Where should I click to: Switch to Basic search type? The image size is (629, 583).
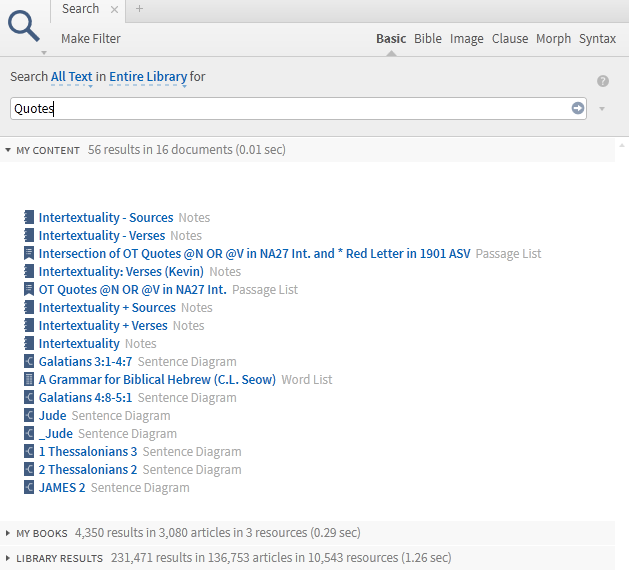(x=391, y=39)
